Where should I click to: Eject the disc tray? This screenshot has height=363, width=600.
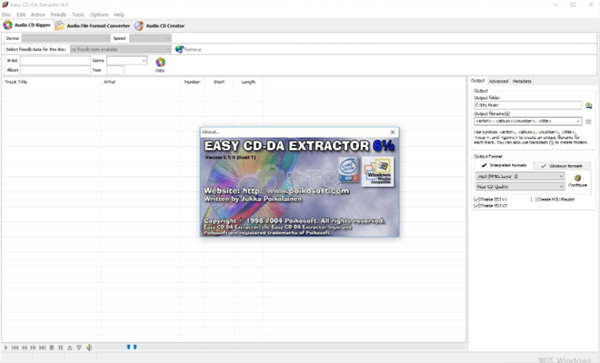point(70,347)
